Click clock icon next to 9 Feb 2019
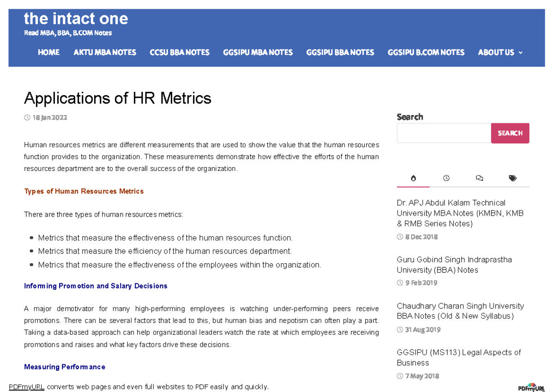Image resolution: width=554 pixels, height=392 pixels. (400, 283)
